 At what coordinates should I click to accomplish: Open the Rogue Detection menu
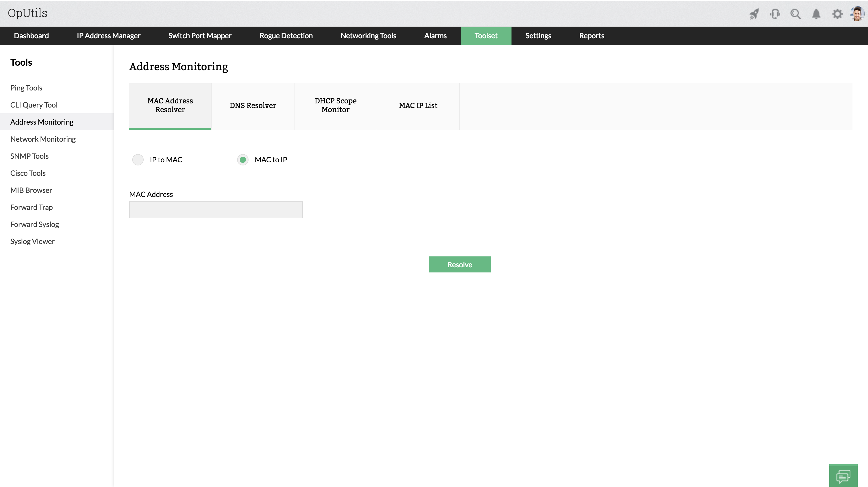tap(286, 36)
